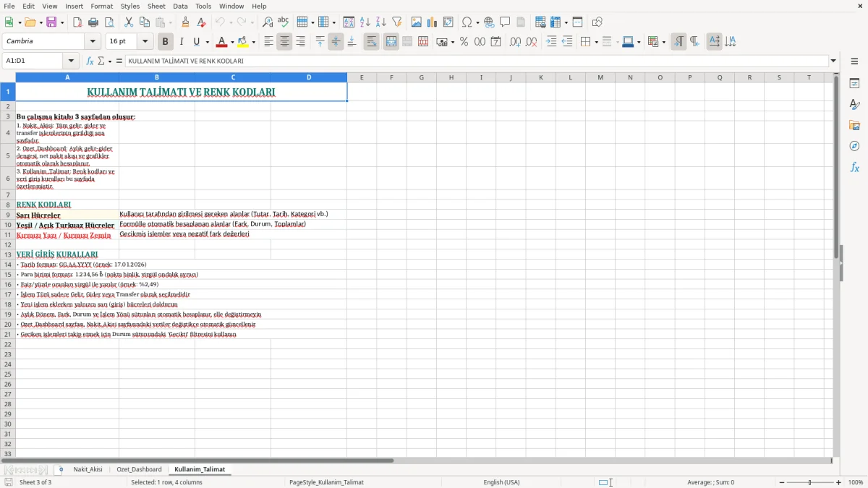This screenshot has height=488, width=868.
Task: Click the Sum (Σ) button
Action: (x=101, y=61)
